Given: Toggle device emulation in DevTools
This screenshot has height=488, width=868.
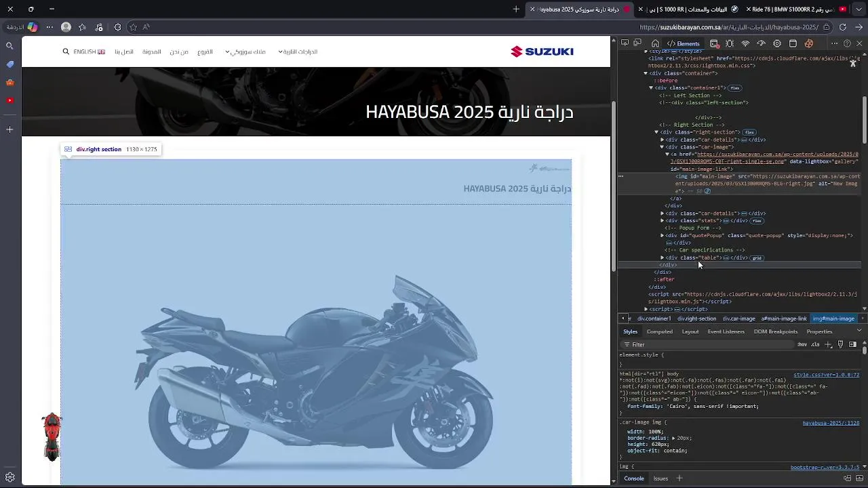Looking at the screenshot, I should point(638,43).
